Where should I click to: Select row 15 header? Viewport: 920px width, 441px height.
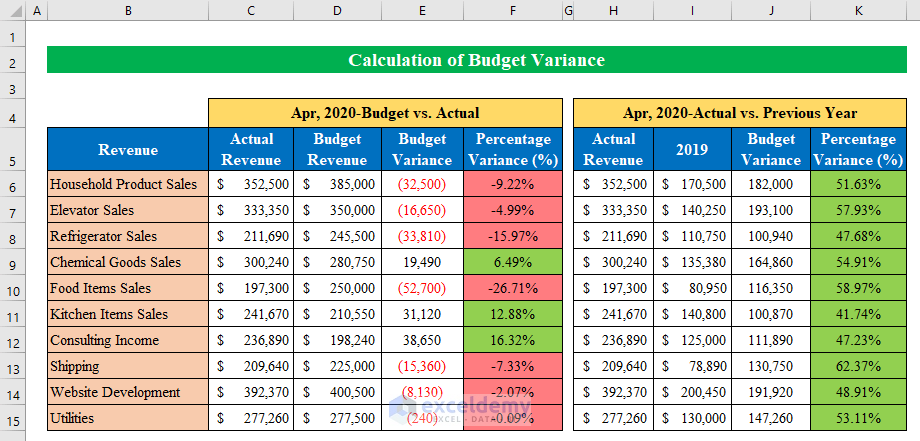(13, 418)
